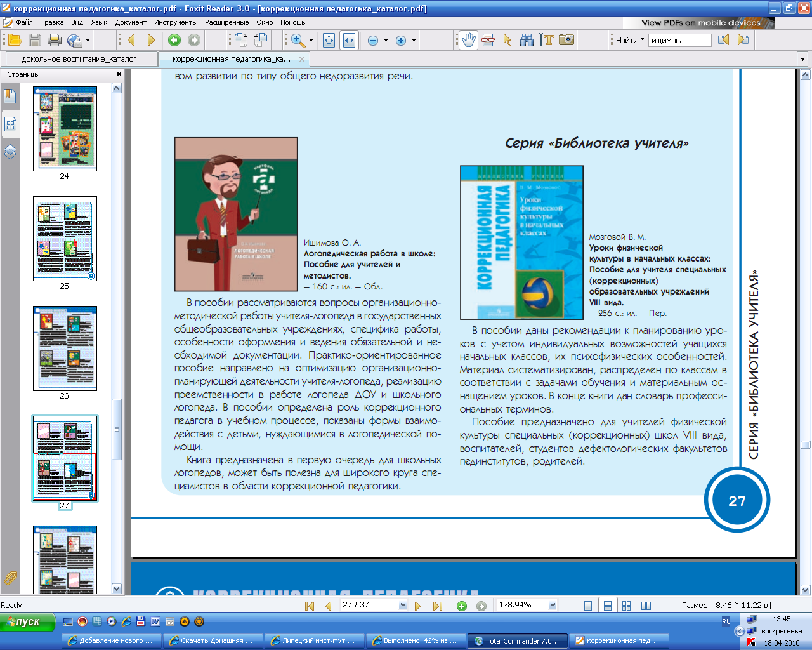Open the Вид menu
This screenshot has height=650, width=812.
[77, 22]
